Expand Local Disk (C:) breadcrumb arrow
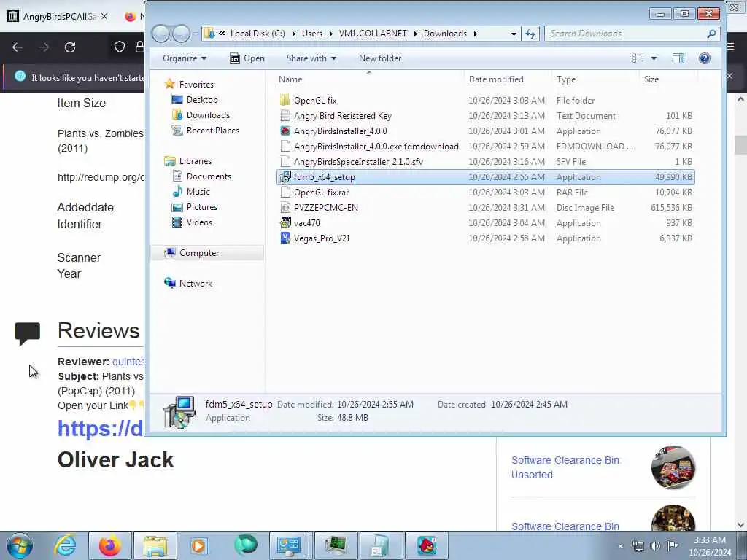This screenshot has width=747, height=560. [x=293, y=34]
